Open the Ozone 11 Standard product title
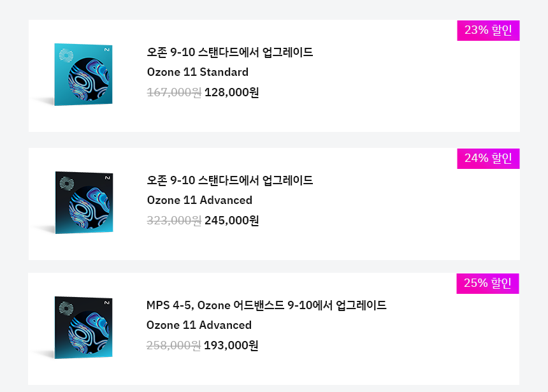The height and width of the screenshot is (392, 548). [198, 72]
